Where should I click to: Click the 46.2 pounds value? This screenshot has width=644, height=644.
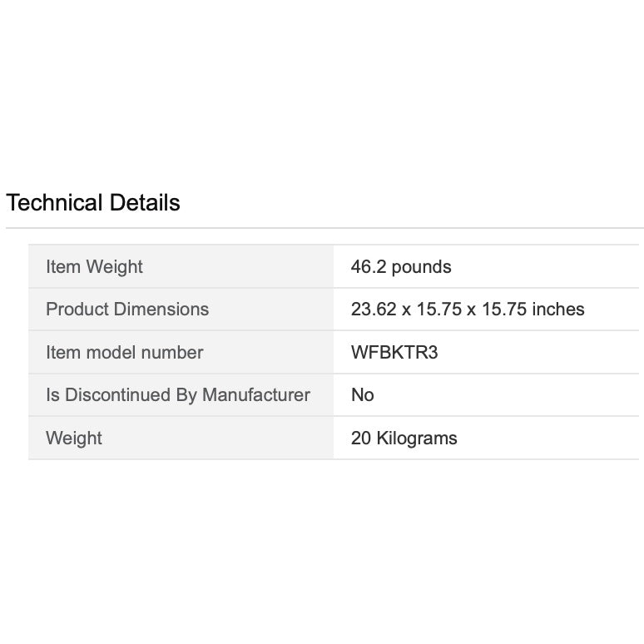click(401, 267)
